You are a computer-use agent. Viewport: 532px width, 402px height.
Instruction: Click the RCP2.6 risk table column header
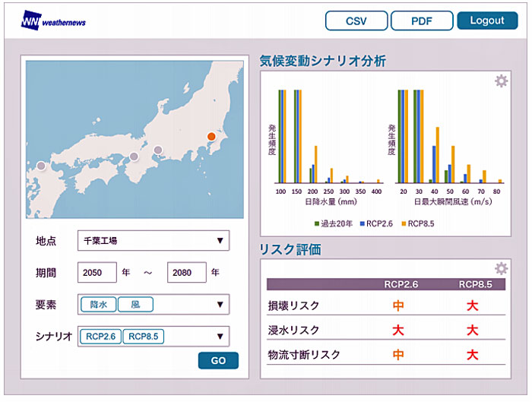click(401, 284)
